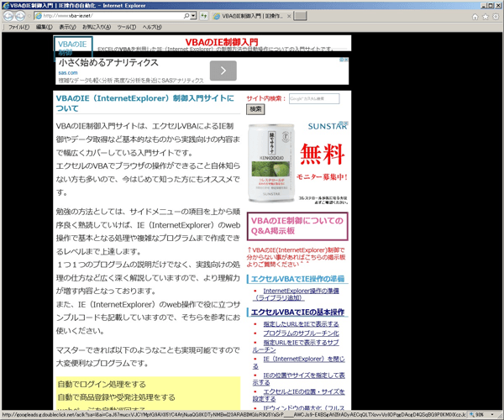Image resolution: width=504 pixels, height=420 pixels.
Task: Click the エクセルVBAでIE操作の準備 section heading
Action: (x=297, y=279)
